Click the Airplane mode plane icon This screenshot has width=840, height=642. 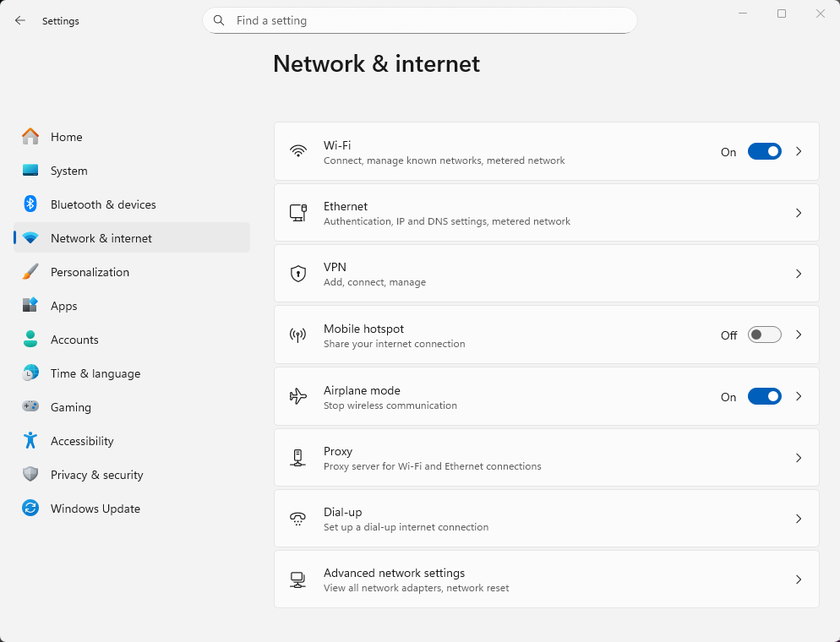pyautogui.click(x=297, y=396)
